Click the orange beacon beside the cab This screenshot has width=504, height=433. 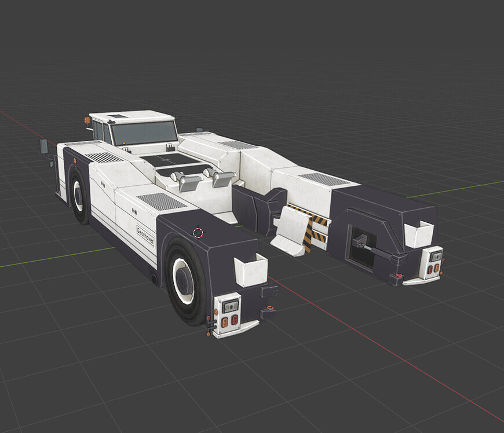tap(87, 120)
